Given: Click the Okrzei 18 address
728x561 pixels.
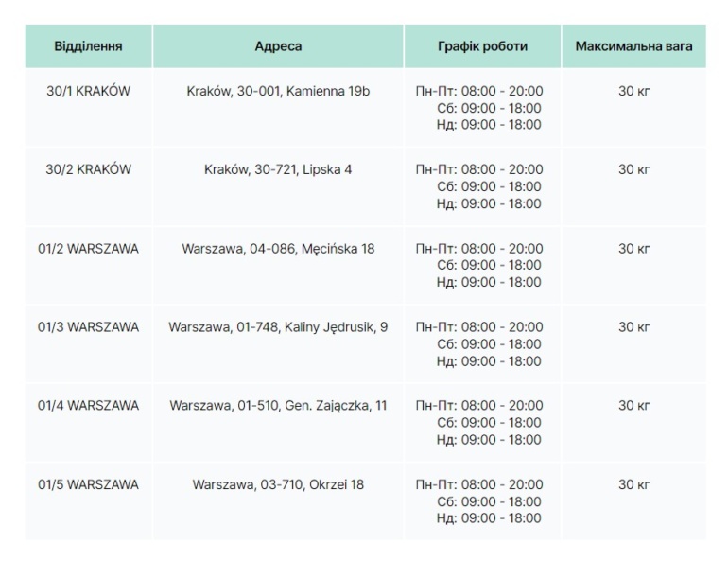Looking at the screenshot, I should [x=278, y=484].
